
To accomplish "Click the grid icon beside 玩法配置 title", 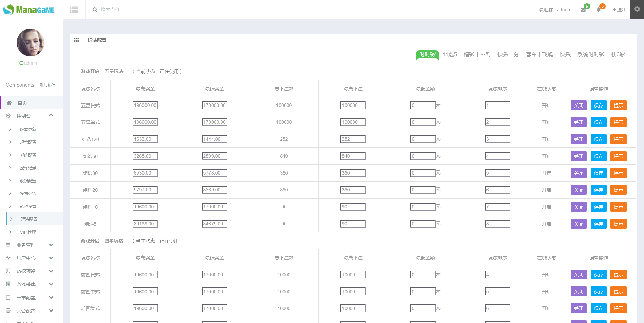I will click(x=76, y=40).
